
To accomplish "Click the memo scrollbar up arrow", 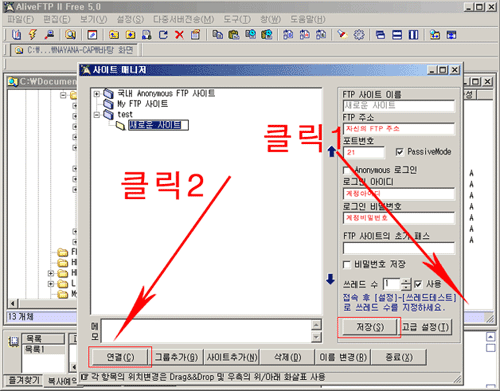I will [x=316, y=324].
